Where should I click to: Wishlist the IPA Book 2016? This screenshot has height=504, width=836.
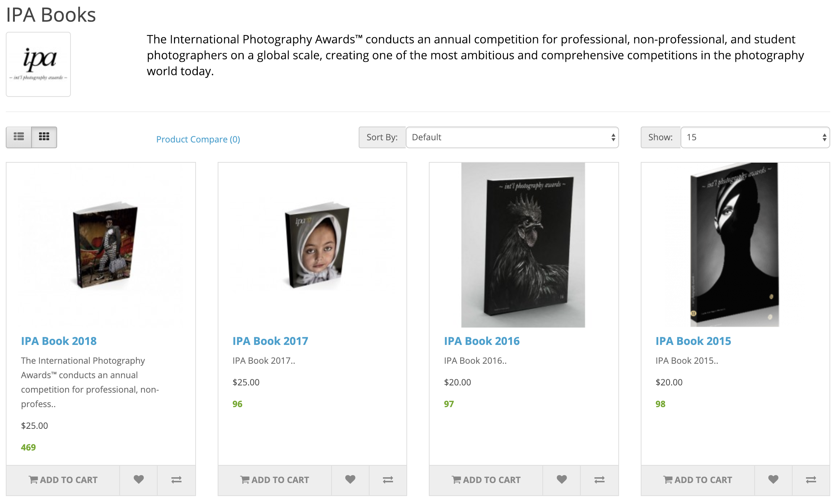tap(562, 480)
